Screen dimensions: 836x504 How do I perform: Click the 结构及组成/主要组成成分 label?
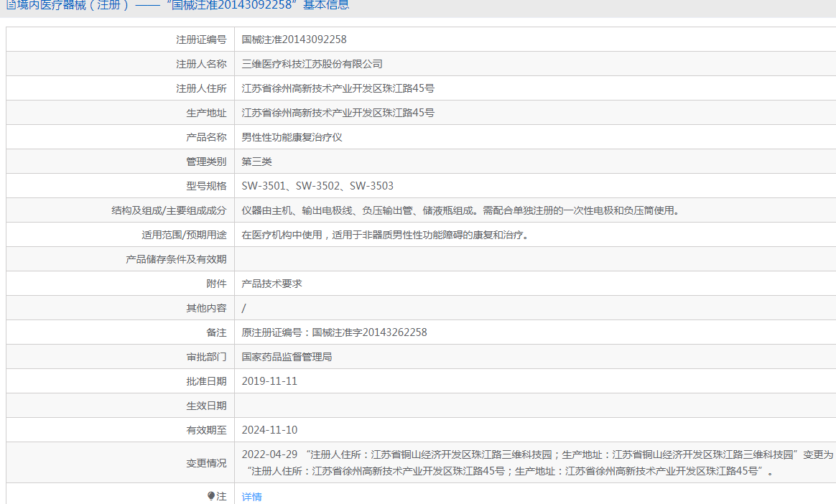point(169,210)
